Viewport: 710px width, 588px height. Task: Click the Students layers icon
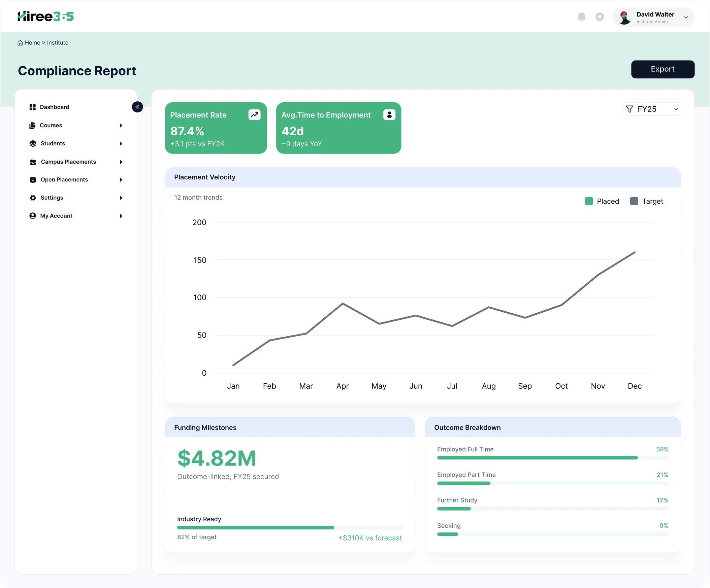(x=33, y=144)
